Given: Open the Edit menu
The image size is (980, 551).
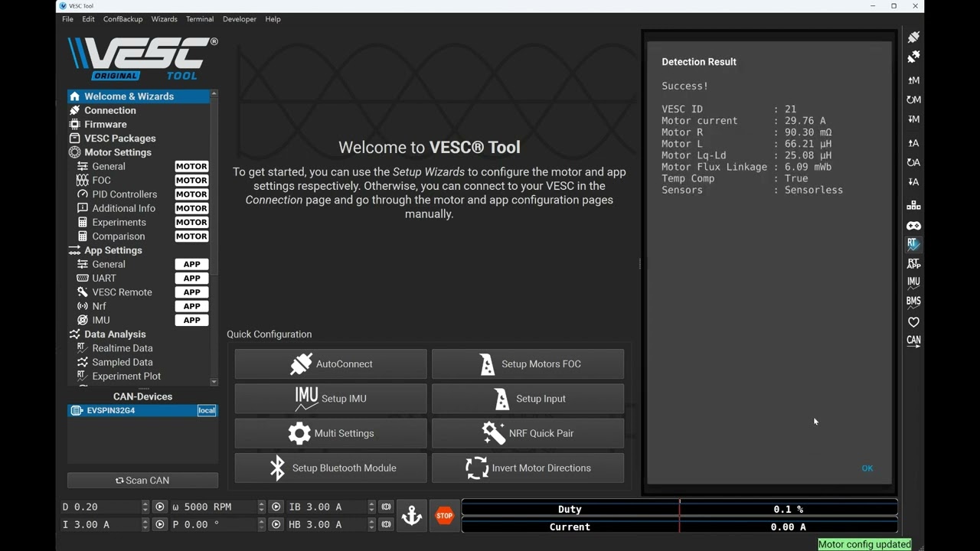Looking at the screenshot, I should click(89, 19).
